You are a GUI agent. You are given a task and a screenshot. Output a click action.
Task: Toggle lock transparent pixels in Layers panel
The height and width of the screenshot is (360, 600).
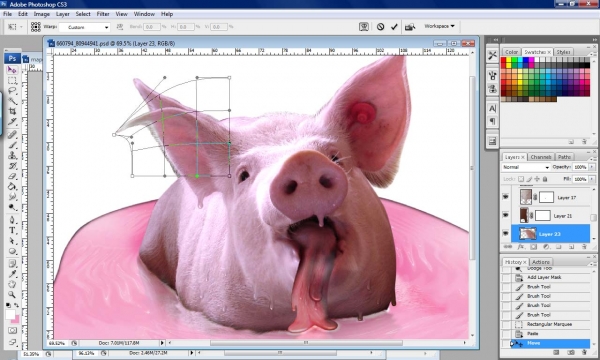point(521,179)
